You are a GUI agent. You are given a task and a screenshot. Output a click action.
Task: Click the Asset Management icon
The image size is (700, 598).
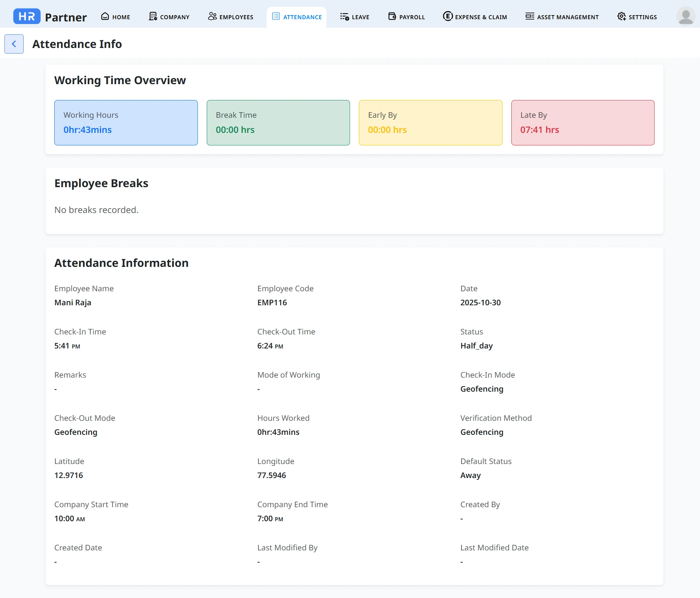pyautogui.click(x=530, y=17)
